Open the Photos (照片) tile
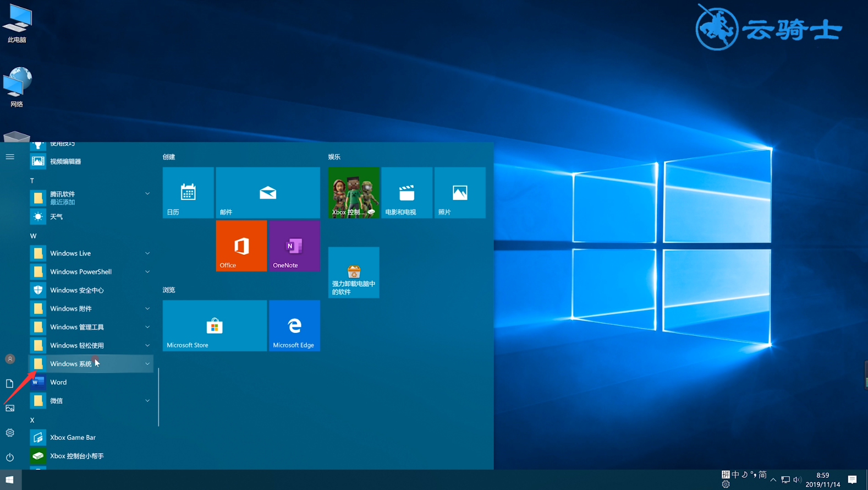The height and width of the screenshot is (490, 868). tap(460, 193)
